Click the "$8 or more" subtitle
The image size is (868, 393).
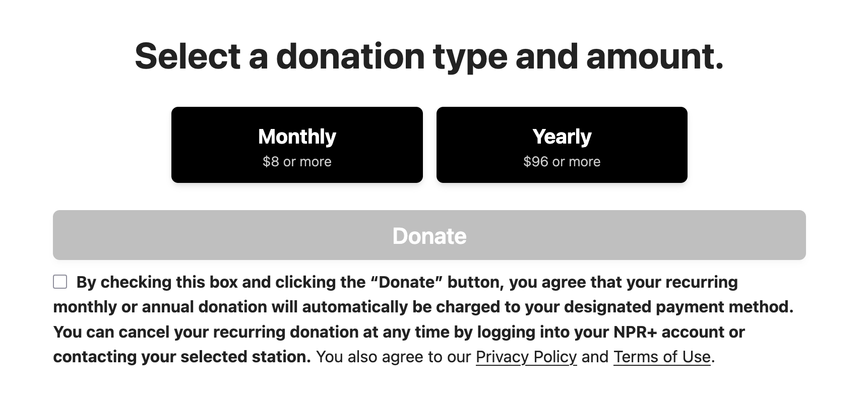coord(297,162)
